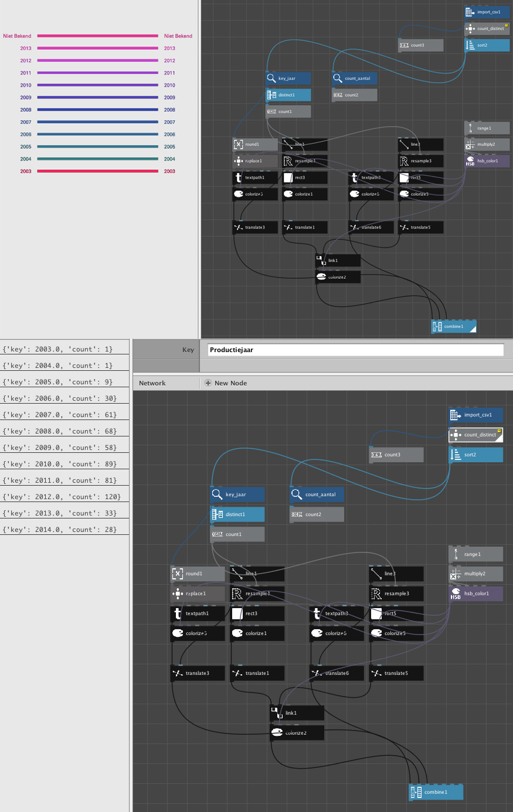Select rect3 node in lower Network pane
513x812 pixels.
tap(257, 613)
